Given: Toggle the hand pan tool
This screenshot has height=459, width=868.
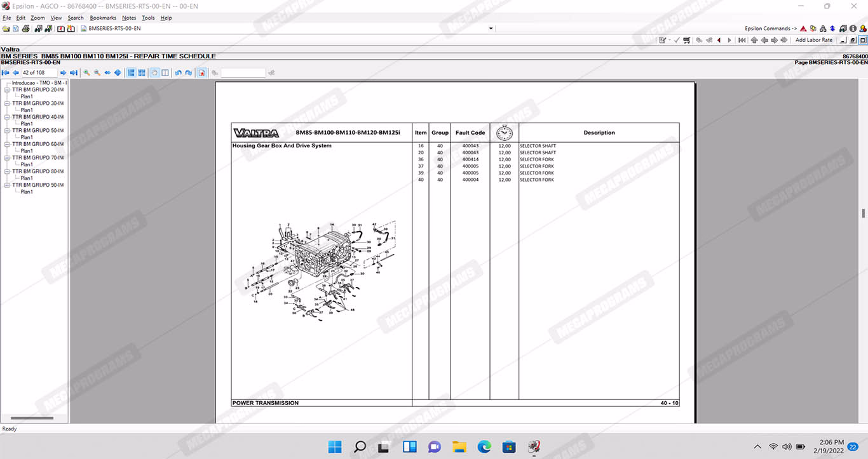Looking at the screenshot, I should (154, 73).
